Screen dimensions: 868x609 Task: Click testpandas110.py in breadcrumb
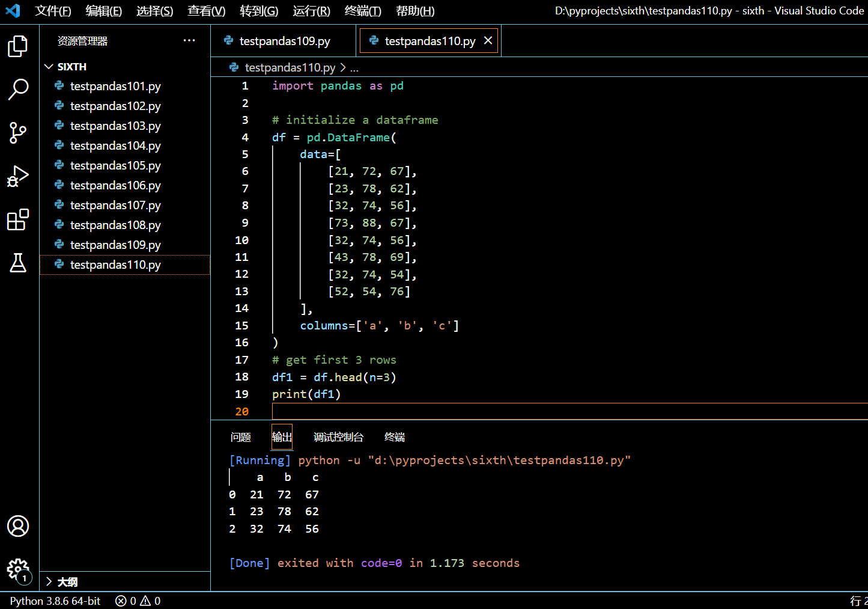(290, 67)
